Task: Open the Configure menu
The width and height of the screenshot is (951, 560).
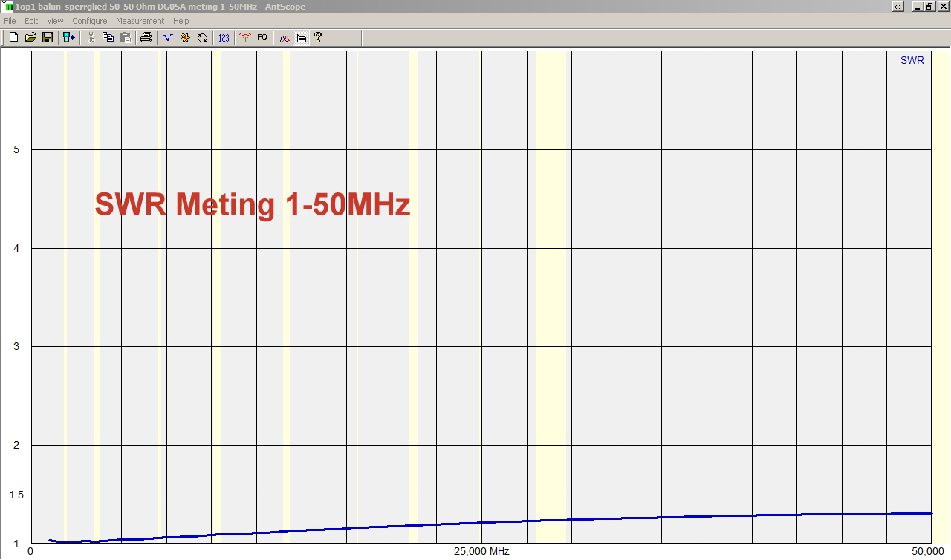Action: coord(89,21)
